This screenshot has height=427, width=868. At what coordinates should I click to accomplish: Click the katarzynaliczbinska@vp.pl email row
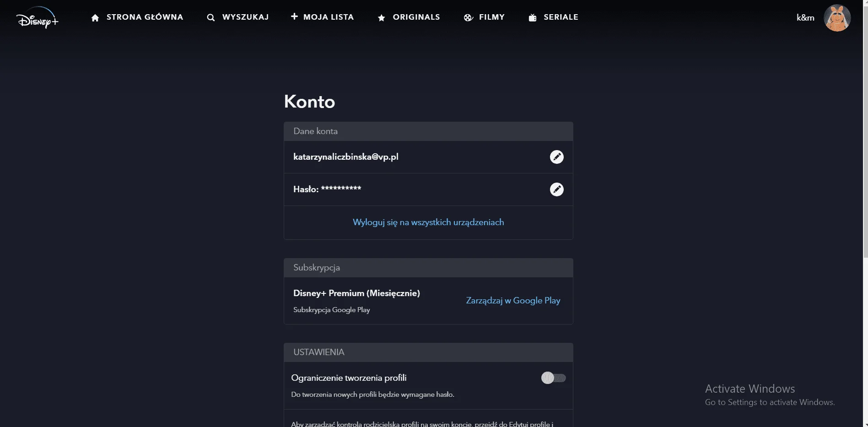428,157
